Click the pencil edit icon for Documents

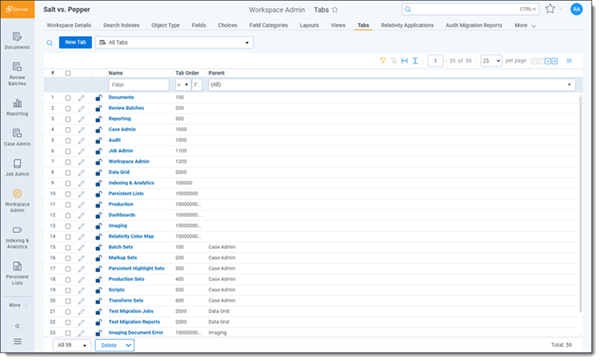[81, 98]
